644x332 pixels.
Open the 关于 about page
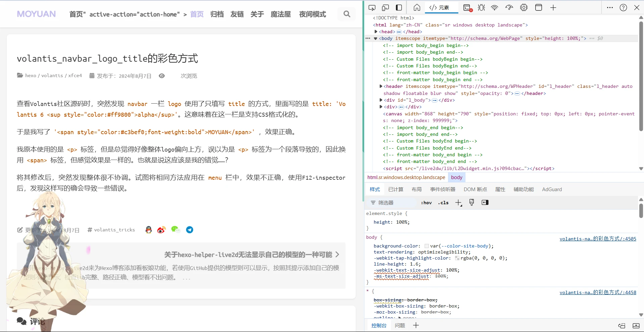tap(257, 14)
